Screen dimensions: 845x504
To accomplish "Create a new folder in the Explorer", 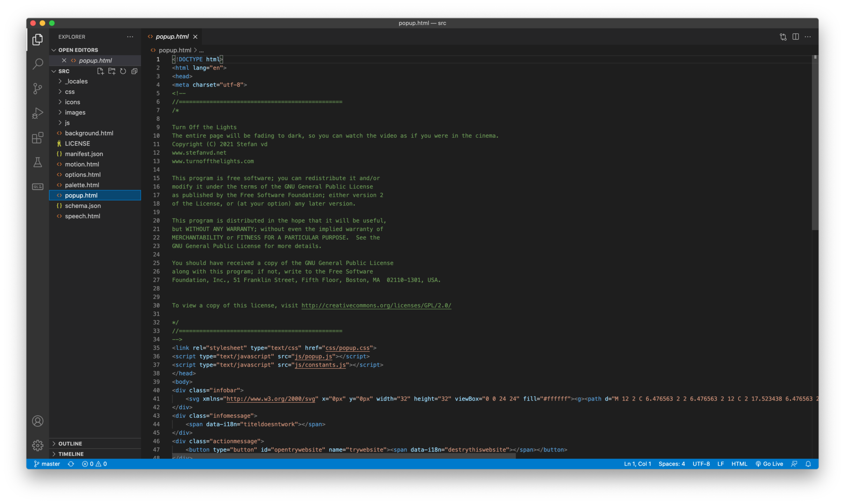I will pos(111,71).
